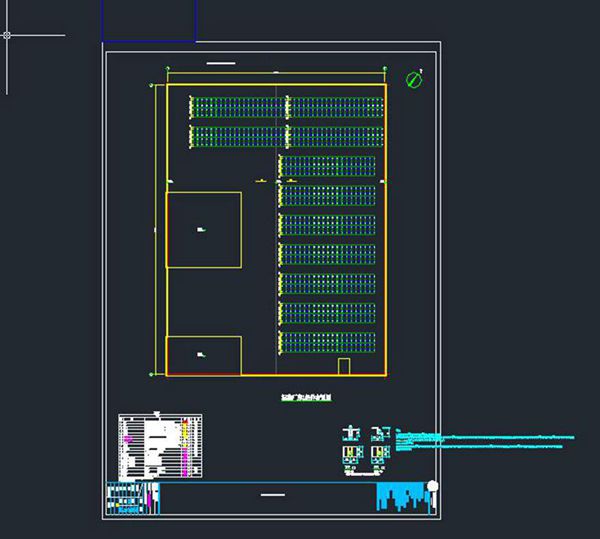Click the legend table at sheet bottom-left
The width and height of the screenshot is (600, 539).
coord(160,445)
